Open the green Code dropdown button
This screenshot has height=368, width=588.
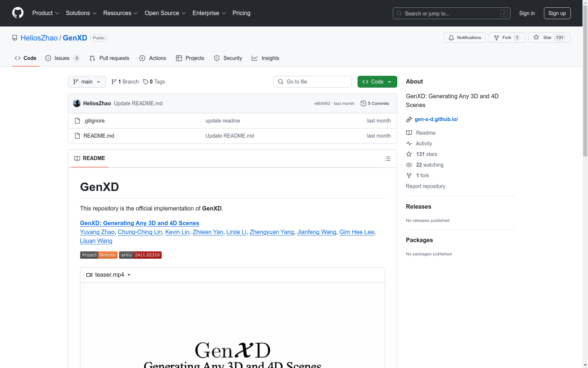pos(377,82)
